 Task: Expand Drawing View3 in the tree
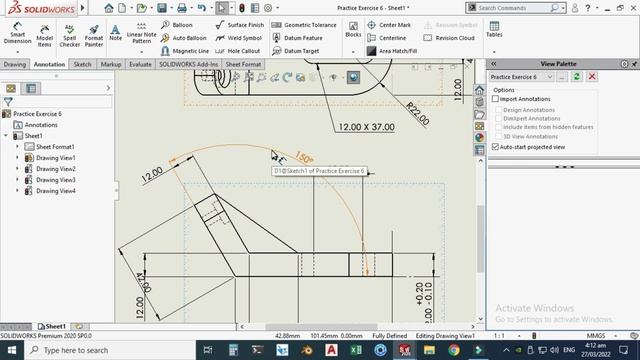tap(17, 180)
